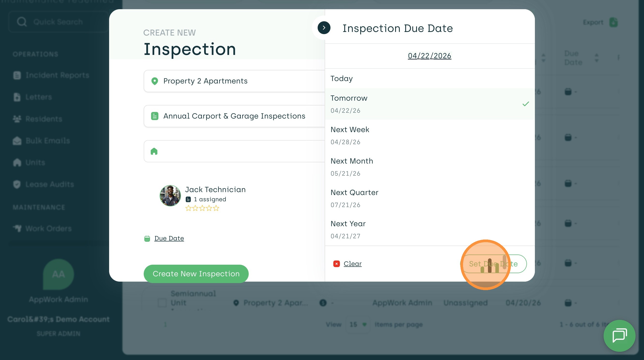
Task: Click the green home unit icon
Action: (154, 151)
